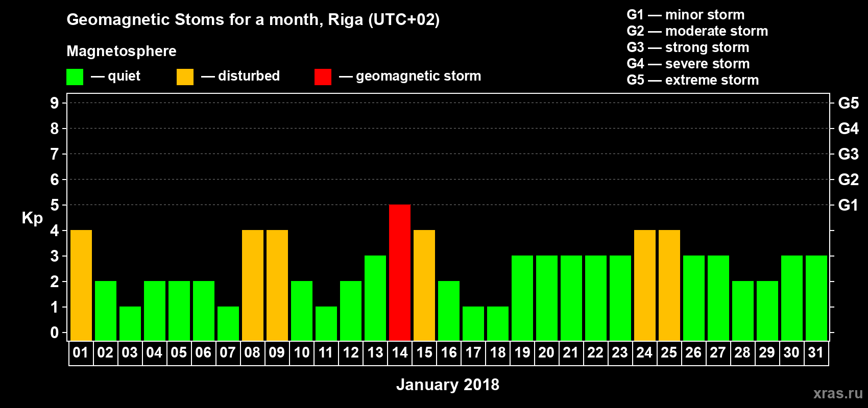
Task: Click the green quiet legend swatch
Action: click(x=75, y=77)
